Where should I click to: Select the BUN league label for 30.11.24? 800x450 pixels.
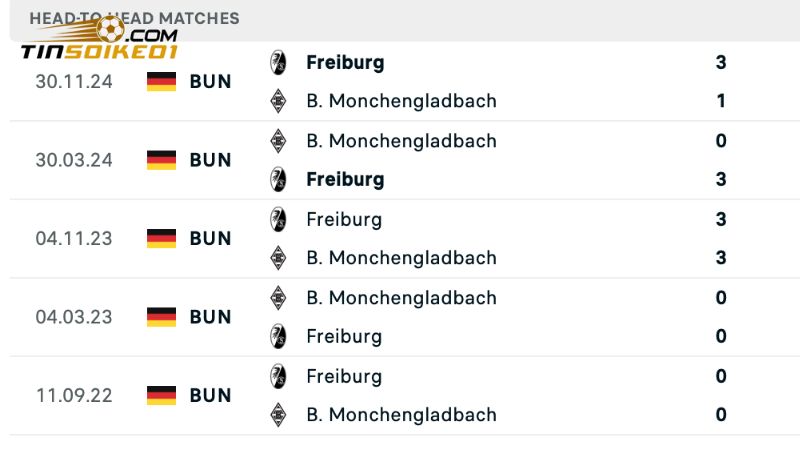pyautogui.click(x=210, y=82)
